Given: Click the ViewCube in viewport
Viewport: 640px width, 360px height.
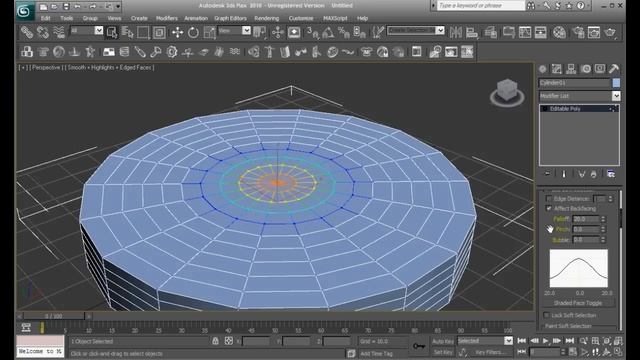Looking at the screenshot, I should [507, 93].
